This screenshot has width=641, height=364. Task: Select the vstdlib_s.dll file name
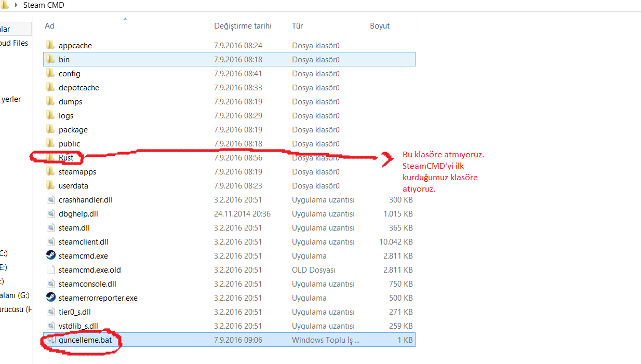coord(78,326)
